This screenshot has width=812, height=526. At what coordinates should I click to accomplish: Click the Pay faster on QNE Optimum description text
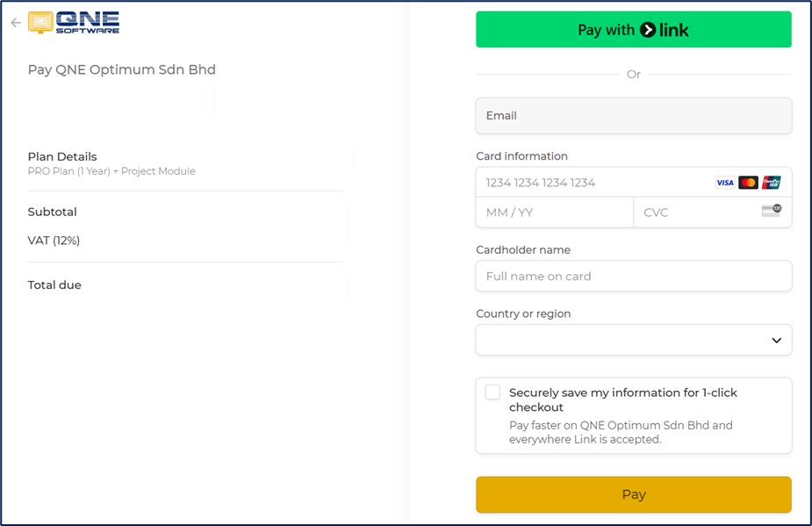tap(621, 432)
